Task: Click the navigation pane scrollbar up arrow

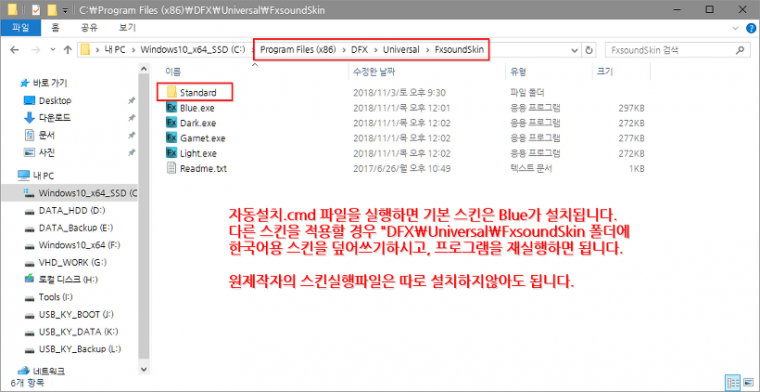Action: point(143,69)
